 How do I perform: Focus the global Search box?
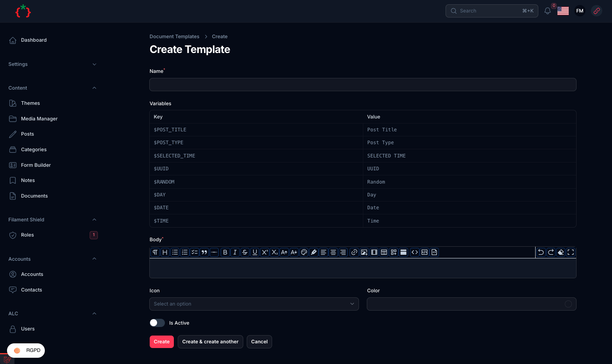(492, 11)
